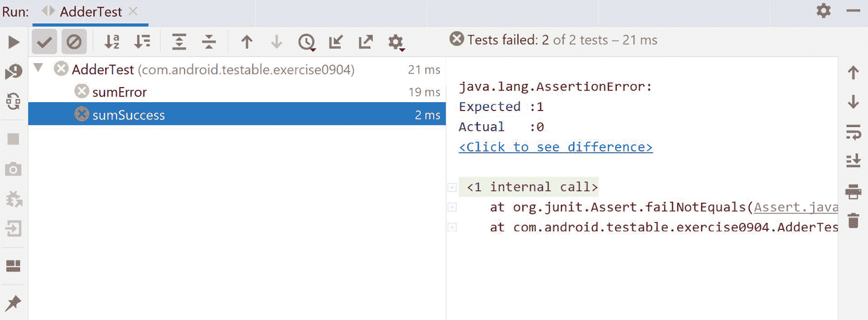Toggle scroll to end of console
The width and height of the screenshot is (868, 320).
(853, 162)
